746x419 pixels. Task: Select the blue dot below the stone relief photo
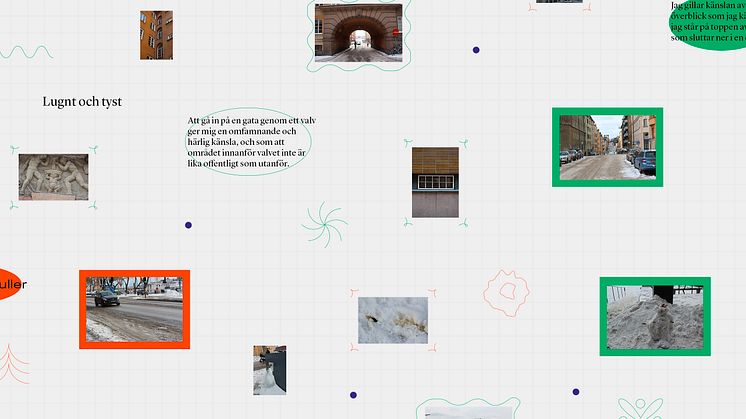pyautogui.click(x=187, y=225)
